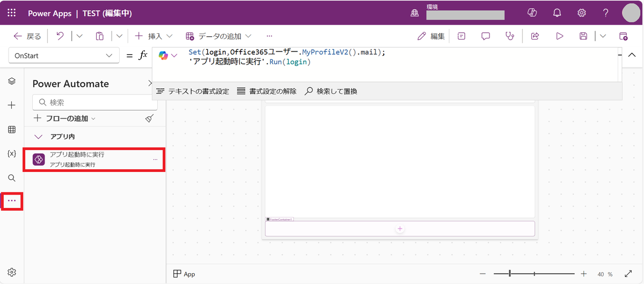Fit canvas to window icon
Image resolution: width=644 pixels, height=284 pixels.
tap(629, 274)
